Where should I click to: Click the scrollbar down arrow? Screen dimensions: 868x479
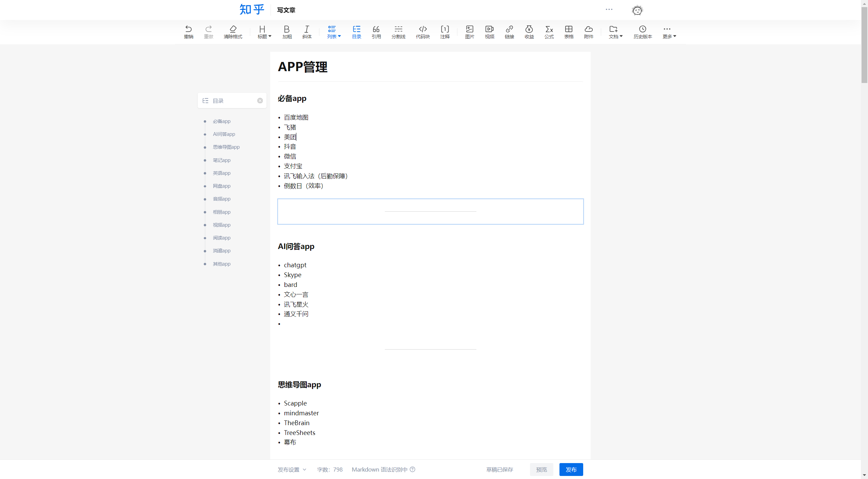[x=864, y=476]
